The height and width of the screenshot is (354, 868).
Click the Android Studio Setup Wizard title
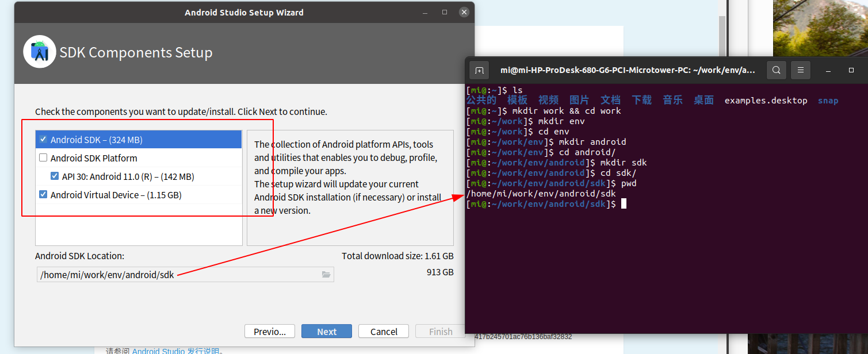pos(244,12)
